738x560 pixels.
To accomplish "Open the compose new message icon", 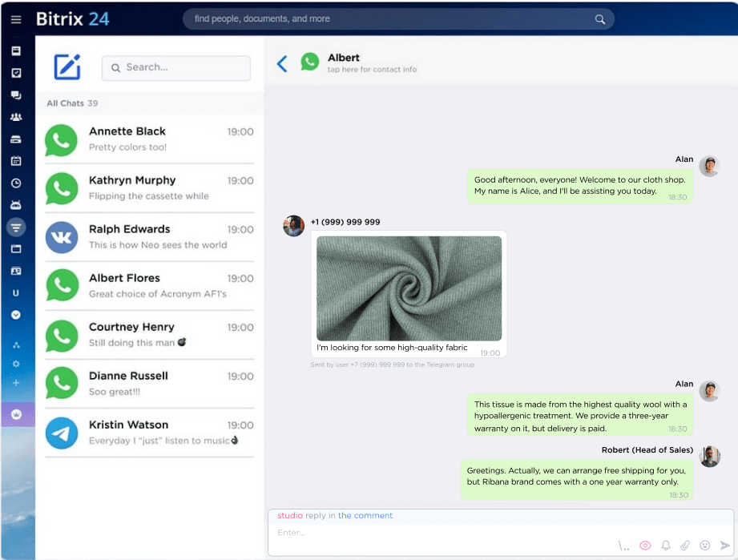I will [67, 67].
